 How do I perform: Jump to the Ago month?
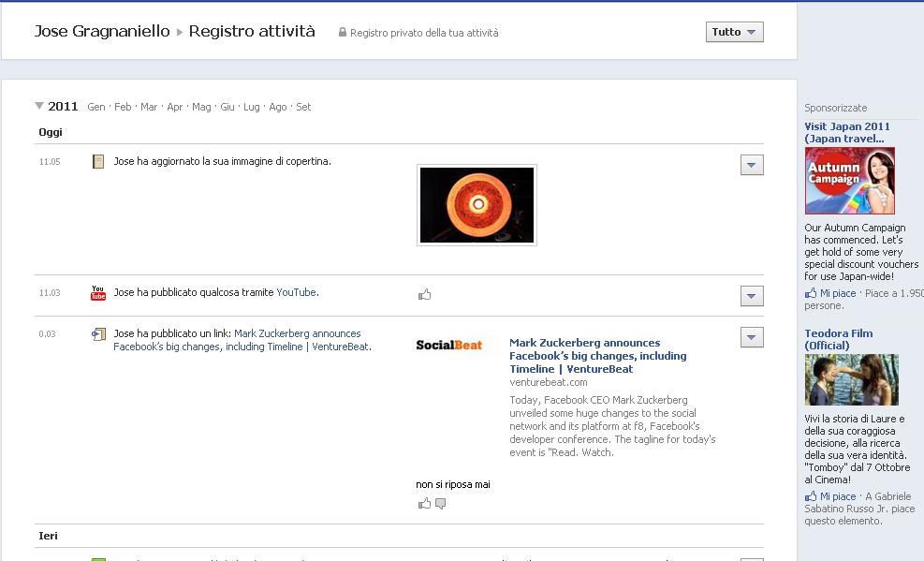coord(278,107)
